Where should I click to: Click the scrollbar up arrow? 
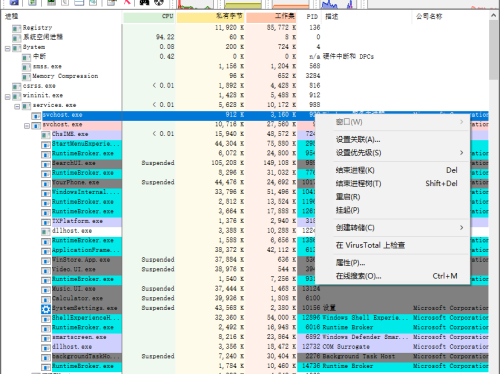coord(494,15)
